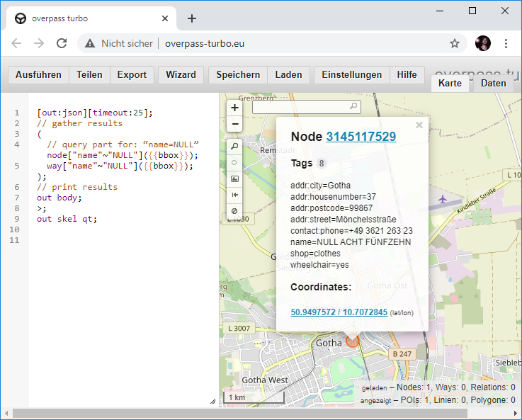Toggle wide map view arrow control
Viewport: 522px width, 420px height.
coord(235,195)
